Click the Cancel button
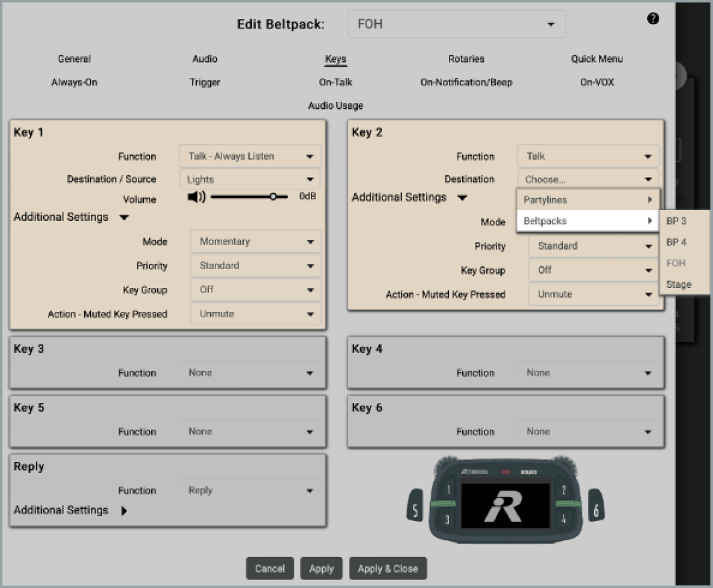The width and height of the screenshot is (713, 588). coord(270,568)
